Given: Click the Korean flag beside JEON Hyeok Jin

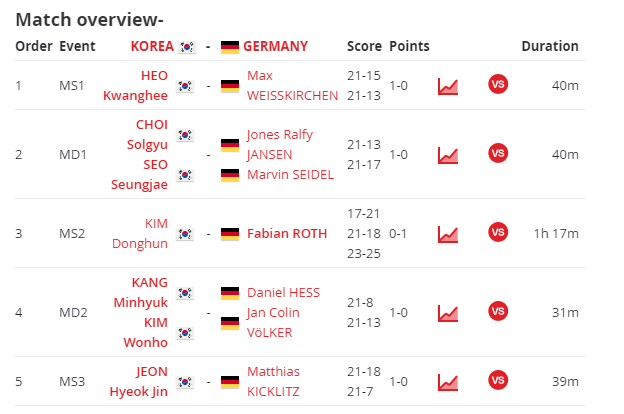Looking at the screenshot, I should coord(185,382).
